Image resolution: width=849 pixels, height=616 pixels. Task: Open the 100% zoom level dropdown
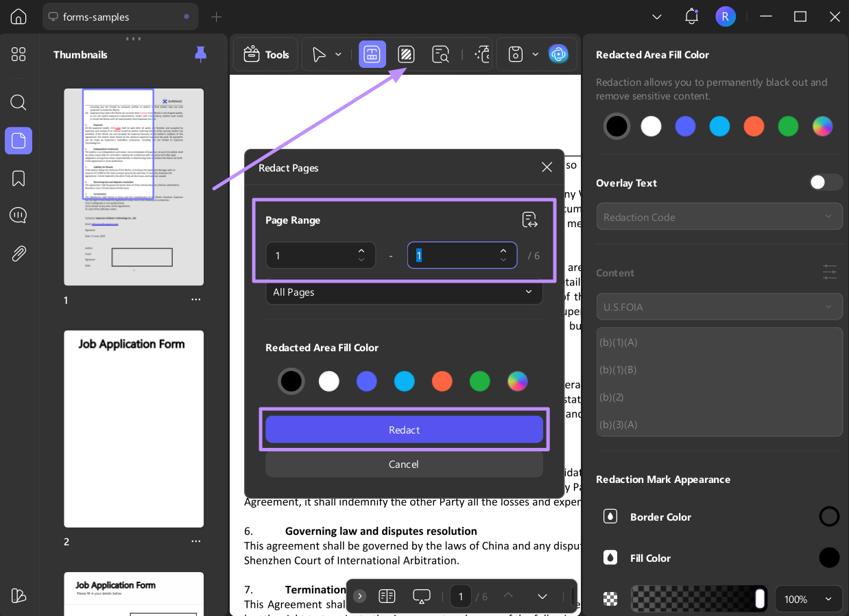(809, 599)
